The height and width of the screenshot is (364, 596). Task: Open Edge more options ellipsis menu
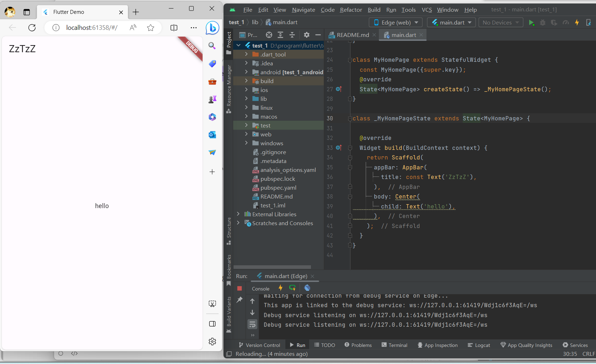[193, 28]
